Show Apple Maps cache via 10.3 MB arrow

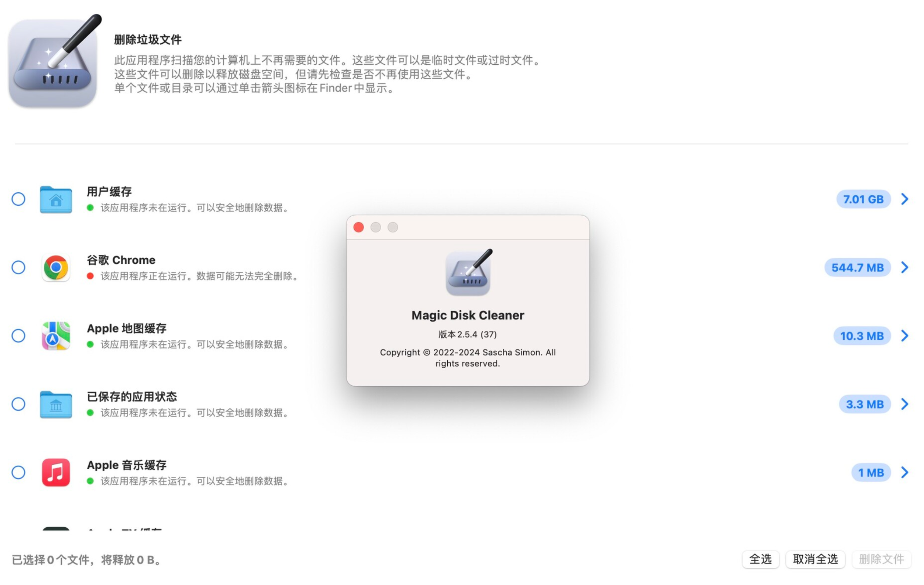pos(905,336)
